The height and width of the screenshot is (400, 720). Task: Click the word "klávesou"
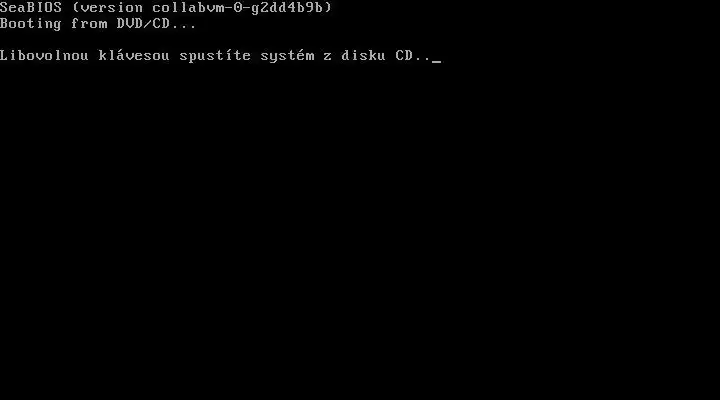134,55
